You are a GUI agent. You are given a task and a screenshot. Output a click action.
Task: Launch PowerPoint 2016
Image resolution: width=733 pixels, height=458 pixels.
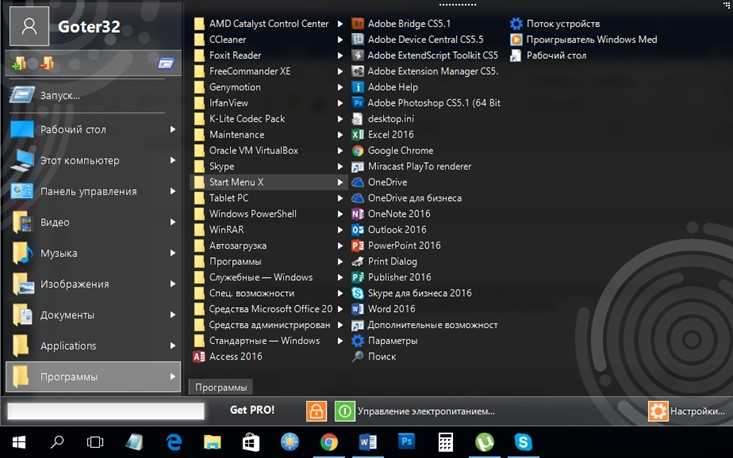coord(396,246)
